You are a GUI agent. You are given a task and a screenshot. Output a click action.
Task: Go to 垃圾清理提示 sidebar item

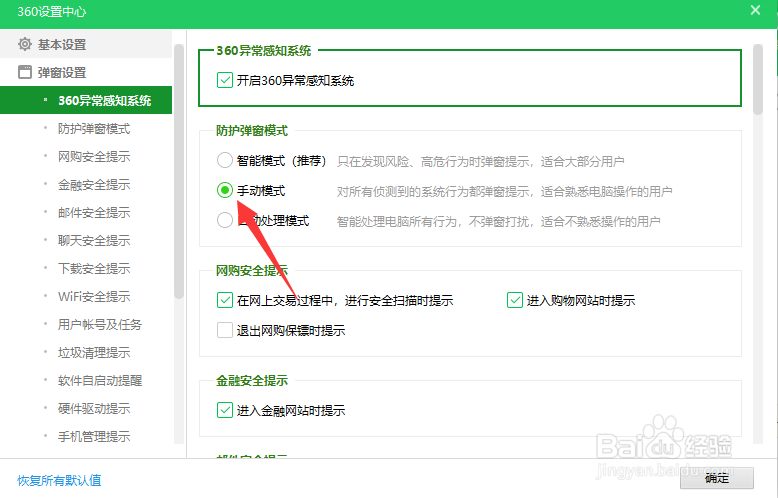(94, 353)
